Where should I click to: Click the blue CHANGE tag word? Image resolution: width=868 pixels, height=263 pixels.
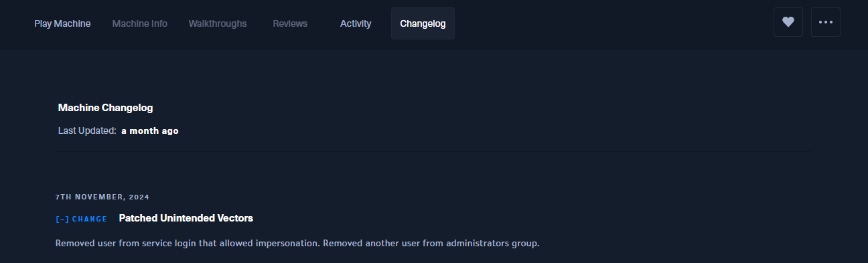pyautogui.click(x=90, y=219)
